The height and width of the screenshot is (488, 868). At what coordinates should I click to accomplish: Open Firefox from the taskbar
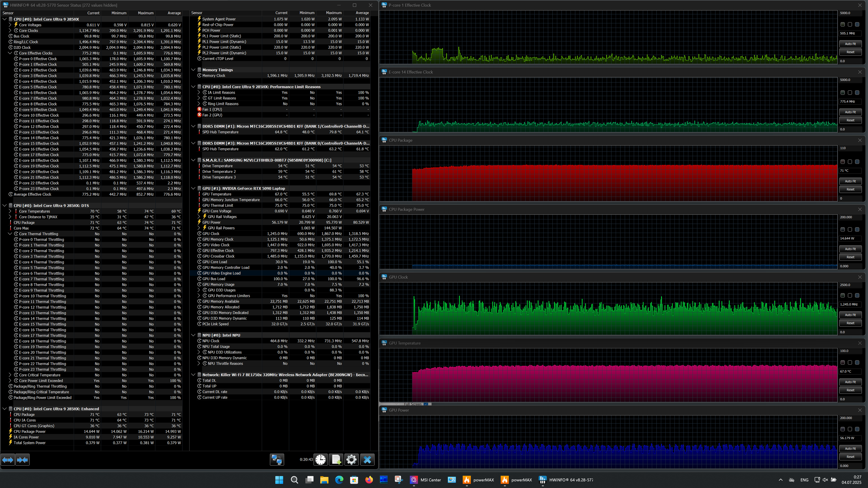[x=369, y=480]
